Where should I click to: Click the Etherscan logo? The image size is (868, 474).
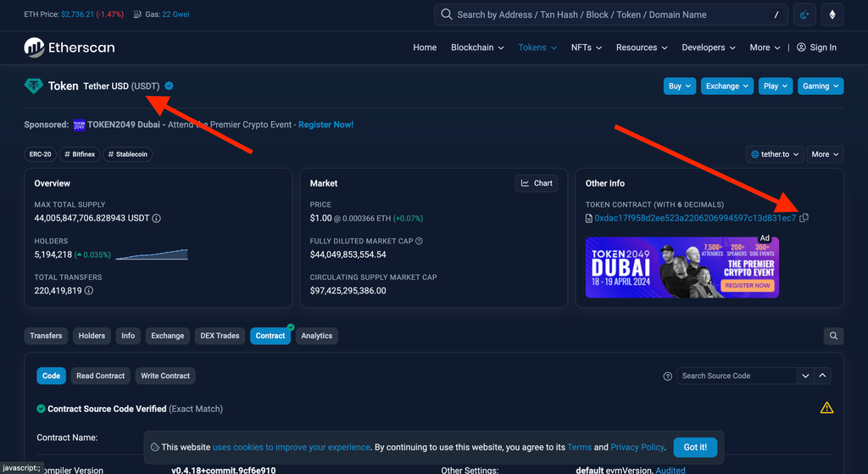pos(70,47)
